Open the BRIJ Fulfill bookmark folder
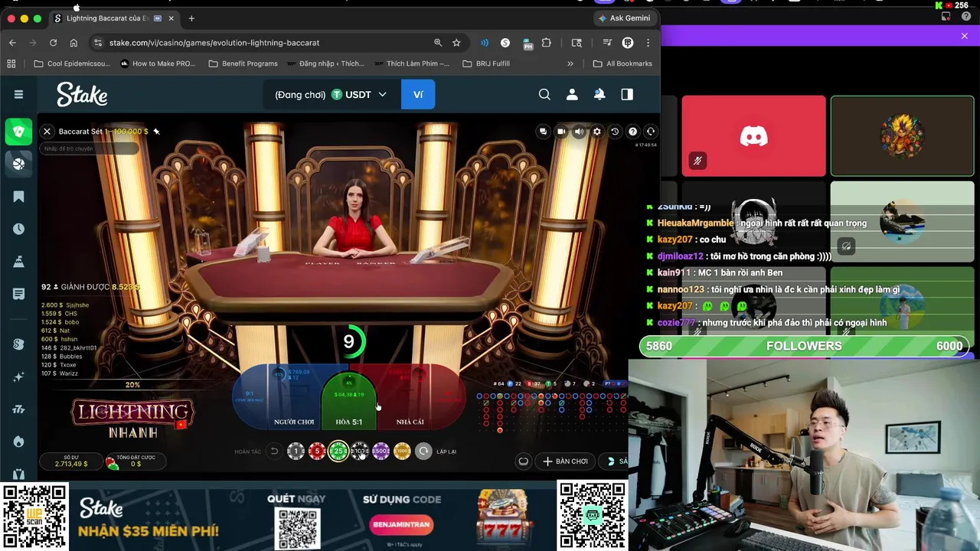 tap(486, 64)
